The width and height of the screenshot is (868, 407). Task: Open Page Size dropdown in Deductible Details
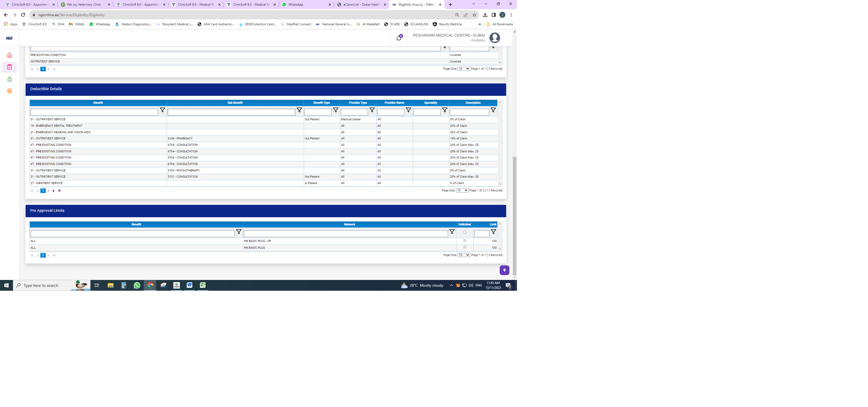(462, 190)
